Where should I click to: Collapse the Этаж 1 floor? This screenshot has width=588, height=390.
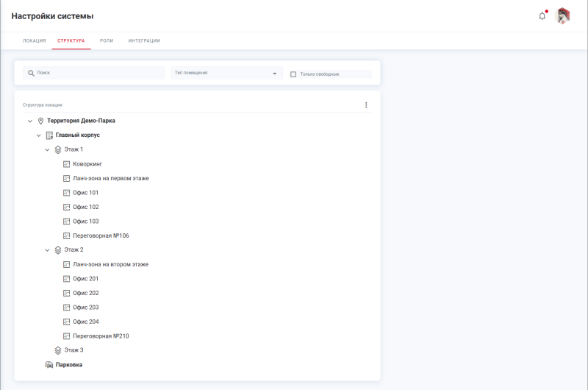click(x=48, y=149)
